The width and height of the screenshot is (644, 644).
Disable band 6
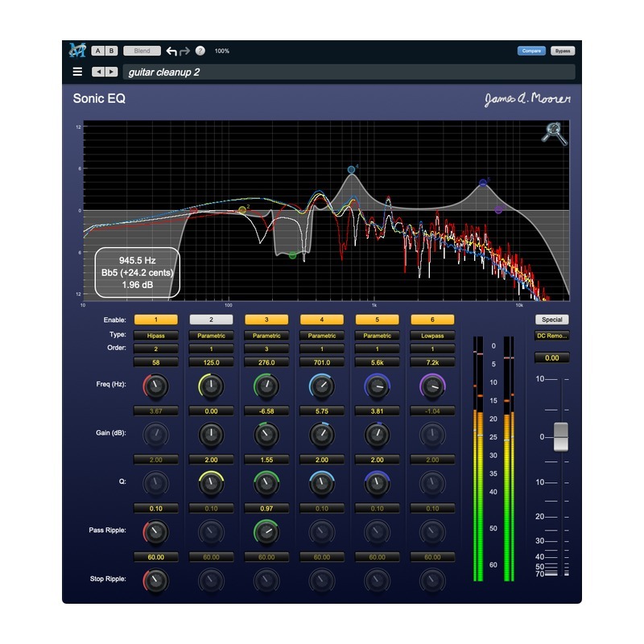432,320
